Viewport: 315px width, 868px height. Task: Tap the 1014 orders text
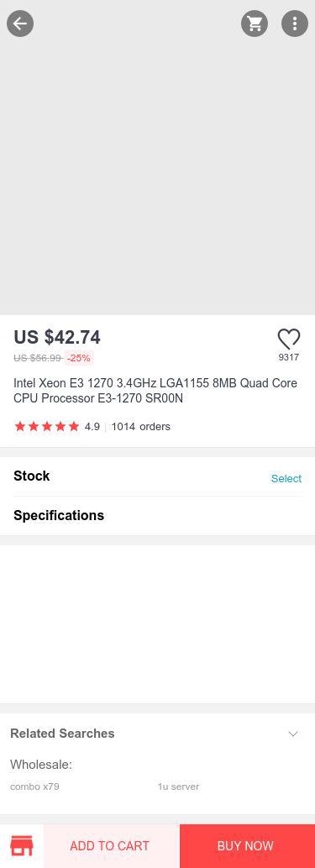coord(140,426)
